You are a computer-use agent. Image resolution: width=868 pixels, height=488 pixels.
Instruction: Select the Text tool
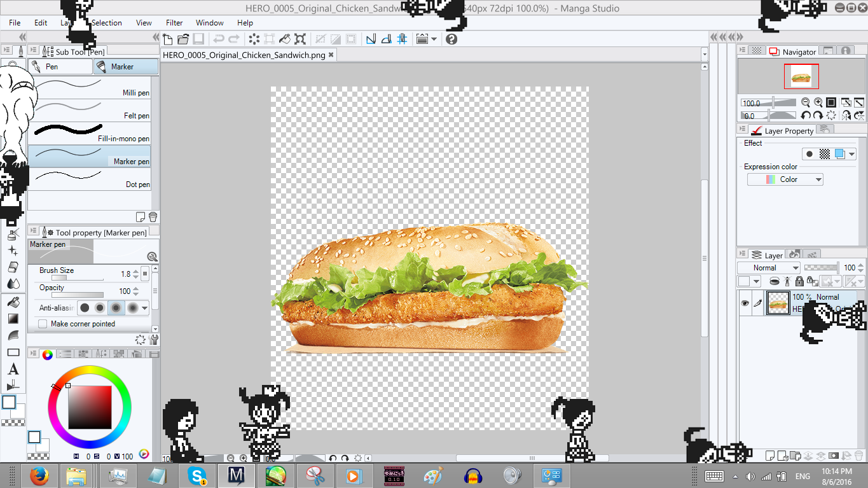point(13,369)
